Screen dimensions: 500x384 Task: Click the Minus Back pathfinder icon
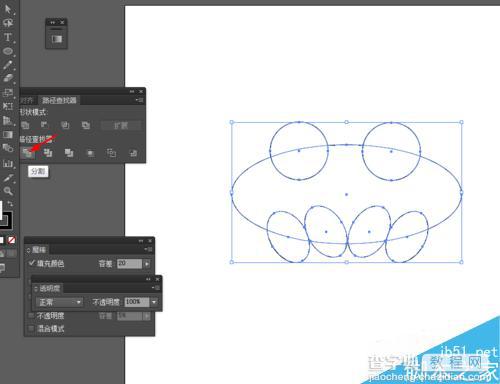(x=133, y=153)
